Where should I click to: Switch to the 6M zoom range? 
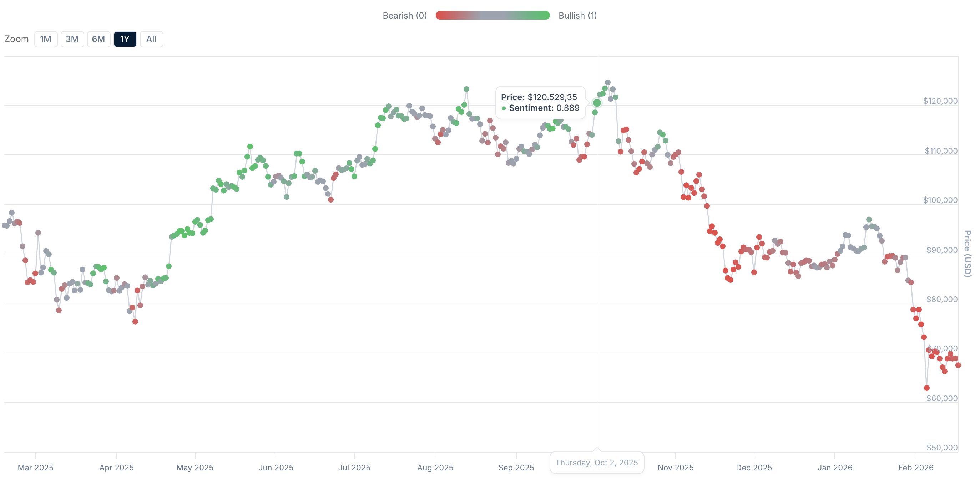pyautogui.click(x=99, y=39)
